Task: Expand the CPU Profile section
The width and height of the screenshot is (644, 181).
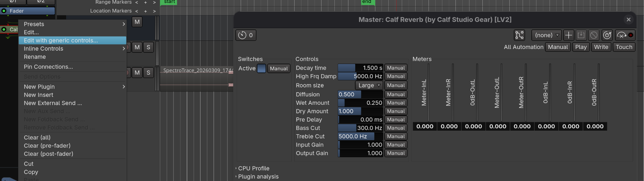Action: coord(253,168)
